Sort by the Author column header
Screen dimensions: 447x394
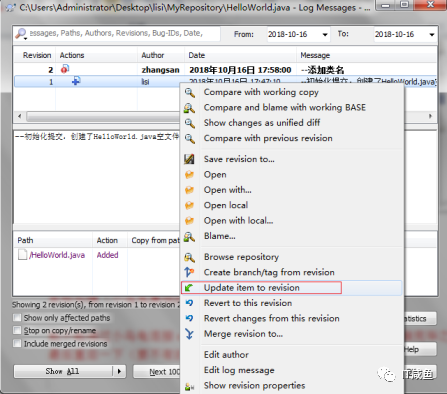[x=161, y=55]
